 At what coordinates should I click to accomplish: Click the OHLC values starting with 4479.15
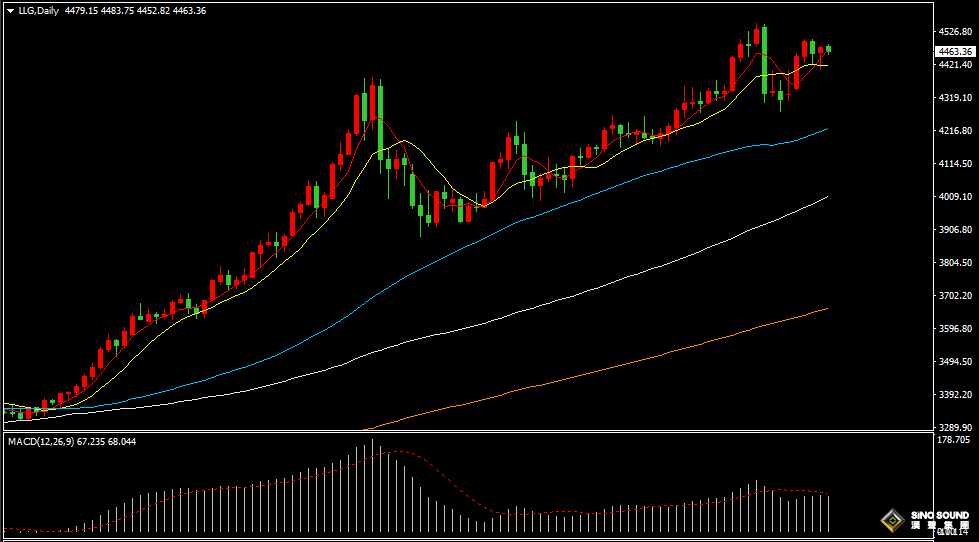click(135, 11)
